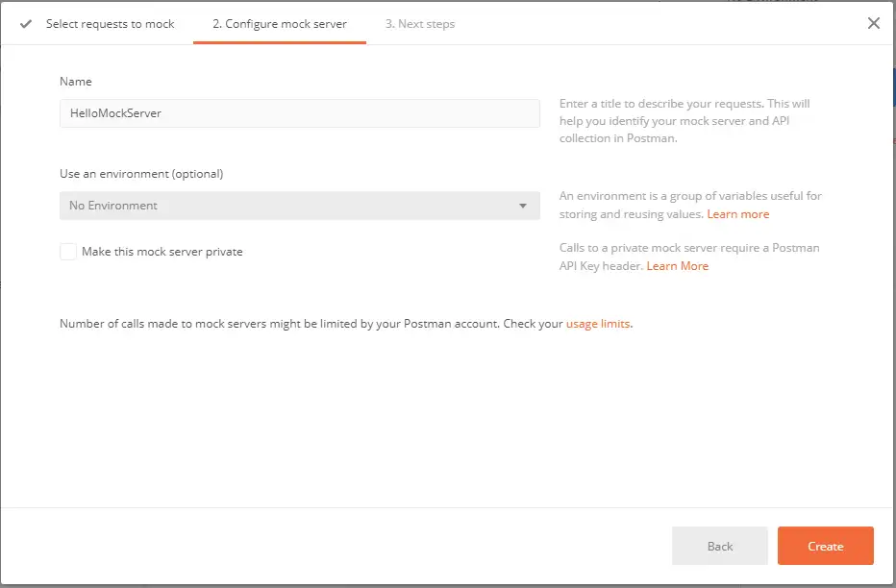Click the help text describing the request title
Viewport: 896px width, 588px height.
686,121
